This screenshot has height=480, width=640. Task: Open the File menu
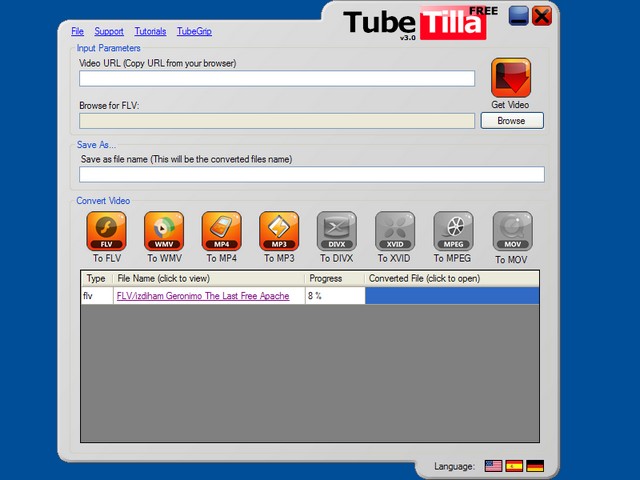77,31
